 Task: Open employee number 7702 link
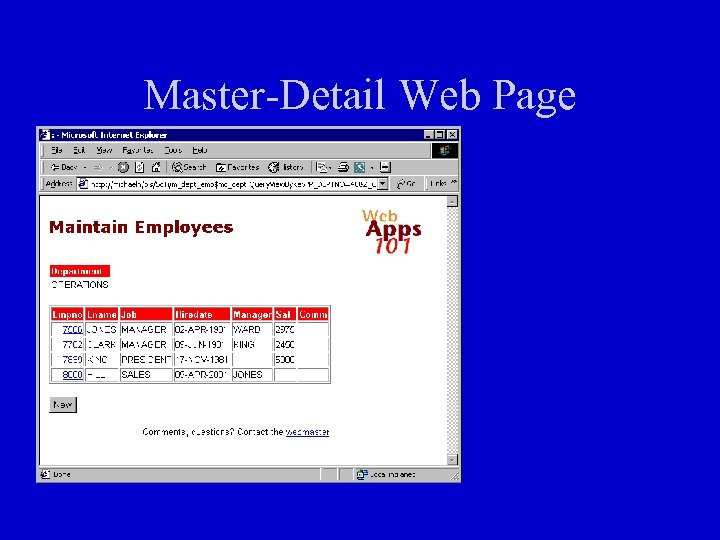[x=73, y=345]
